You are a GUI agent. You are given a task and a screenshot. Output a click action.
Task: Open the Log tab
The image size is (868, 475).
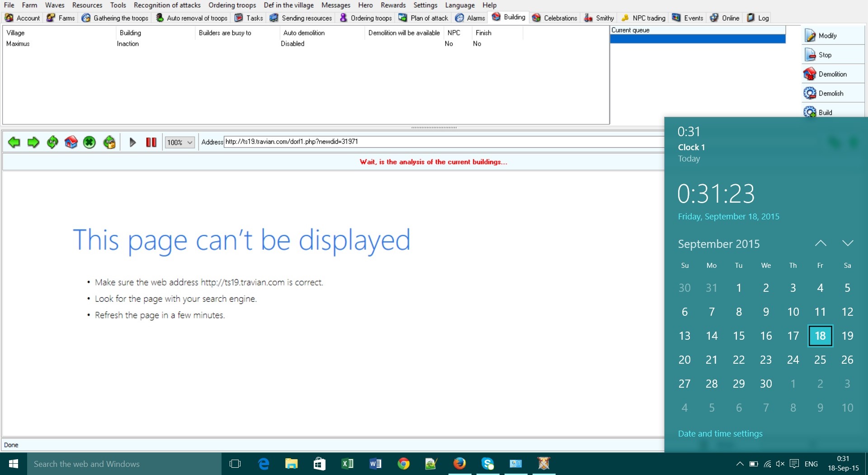pyautogui.click(x=758, y=18)
